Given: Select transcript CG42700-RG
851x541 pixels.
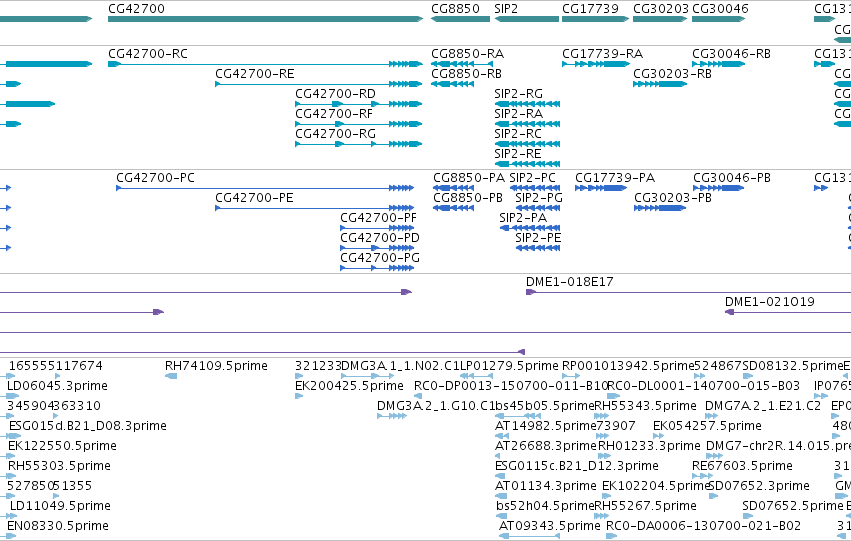Looking at the screenshot, I should click(x=359, y=144).
